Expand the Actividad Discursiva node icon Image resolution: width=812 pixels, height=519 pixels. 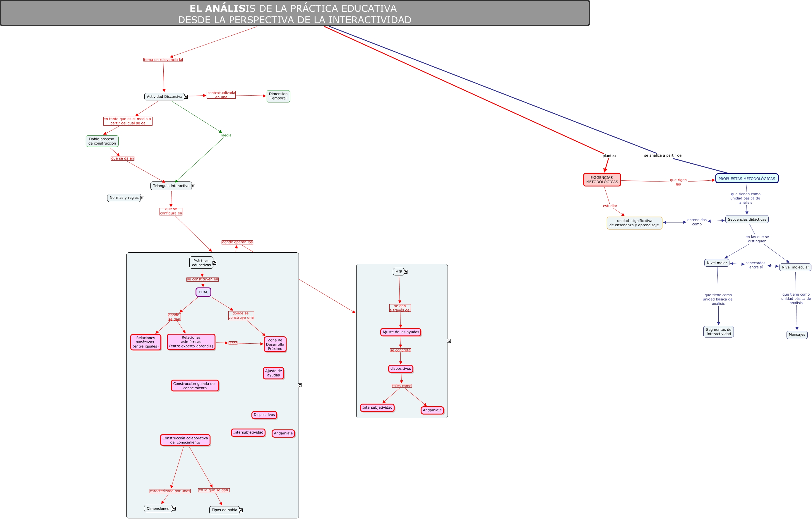click(186, 97)
